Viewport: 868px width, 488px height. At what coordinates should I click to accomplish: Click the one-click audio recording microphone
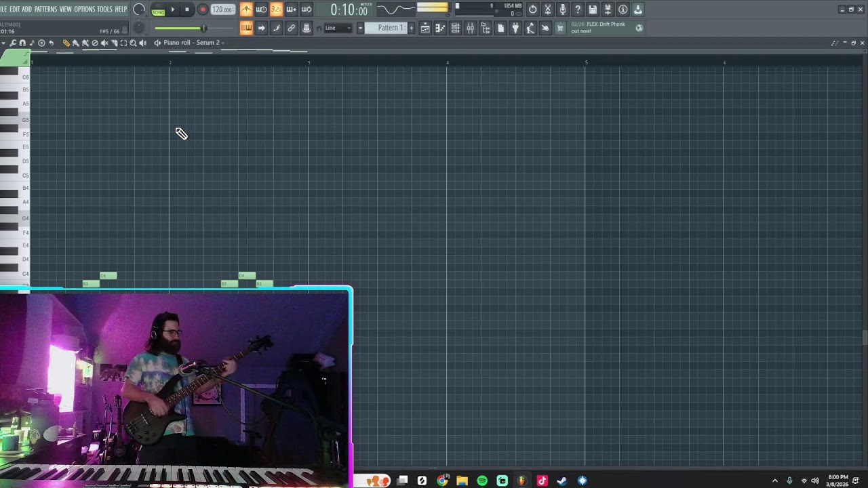pos(563,9)
